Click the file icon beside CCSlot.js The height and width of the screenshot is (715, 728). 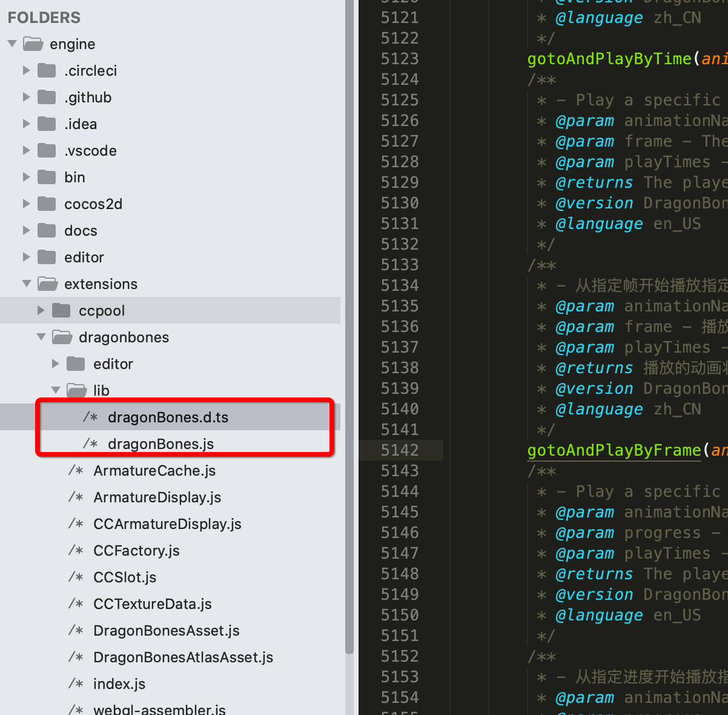pyautogui.click(x=76, y=577)
